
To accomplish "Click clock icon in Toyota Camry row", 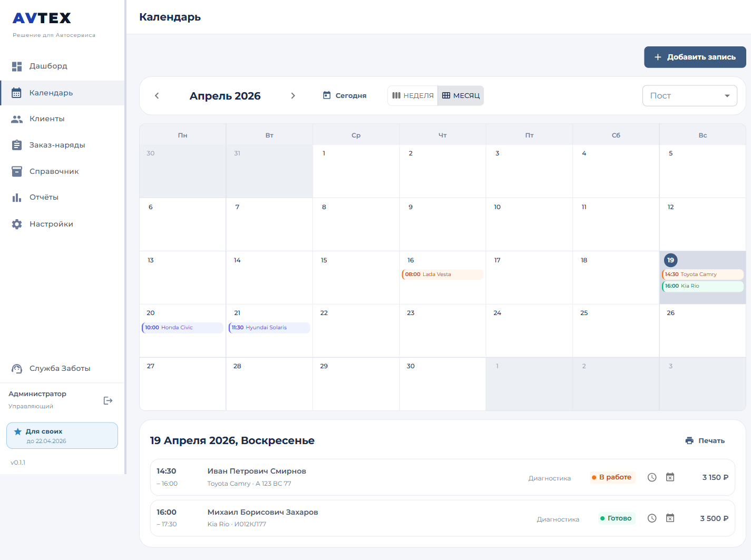I will tap(652, 477).
